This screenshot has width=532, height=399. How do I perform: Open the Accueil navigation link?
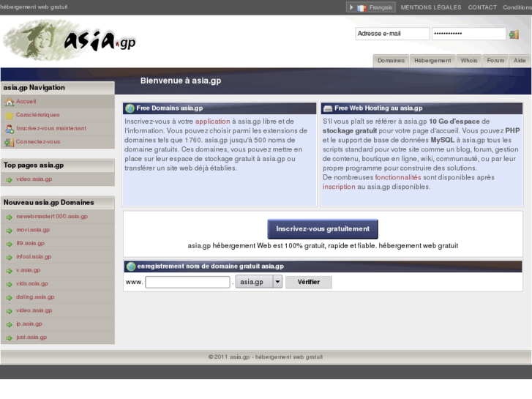tap(26, 101)
